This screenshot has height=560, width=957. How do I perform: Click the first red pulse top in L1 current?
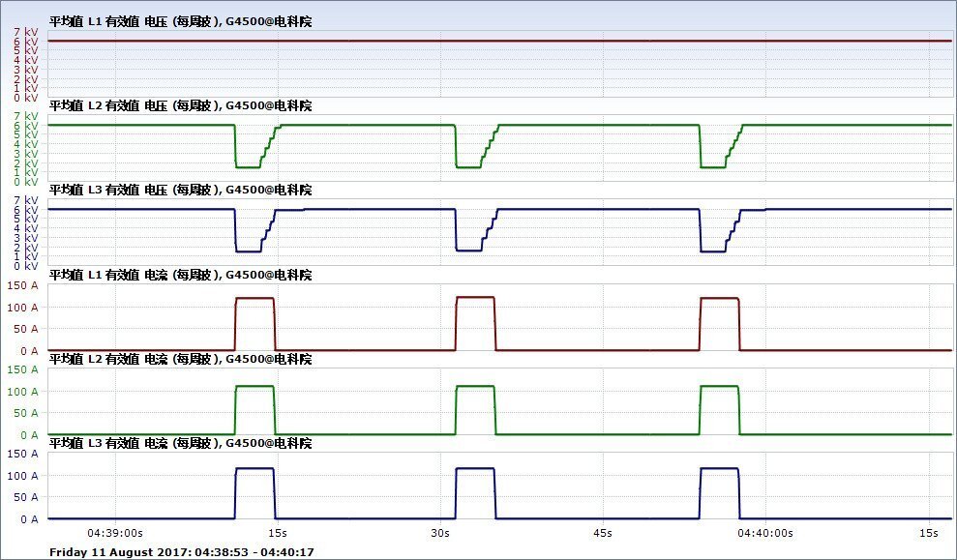pyautogui.click(x=254, y=298)
